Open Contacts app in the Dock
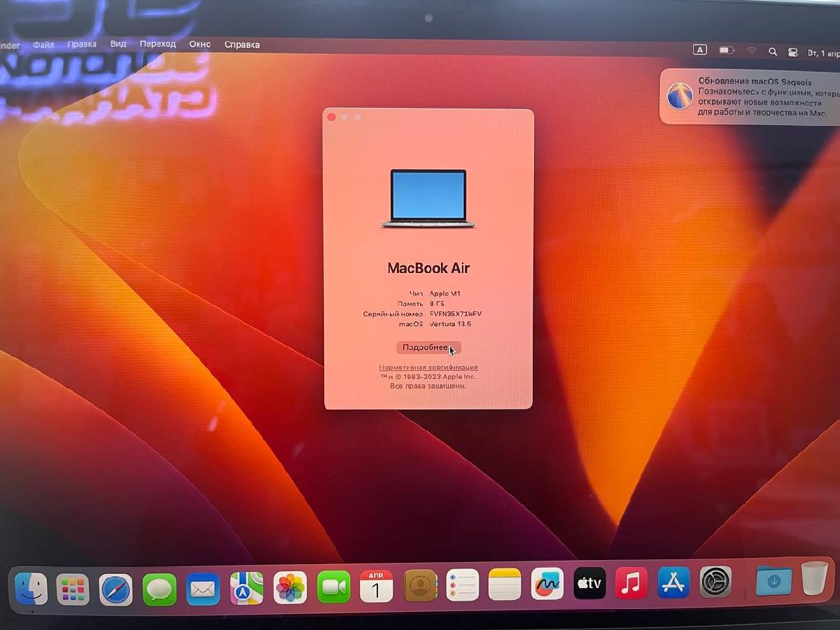The width and height of the screenshot is (840, 630). point(420,585)
